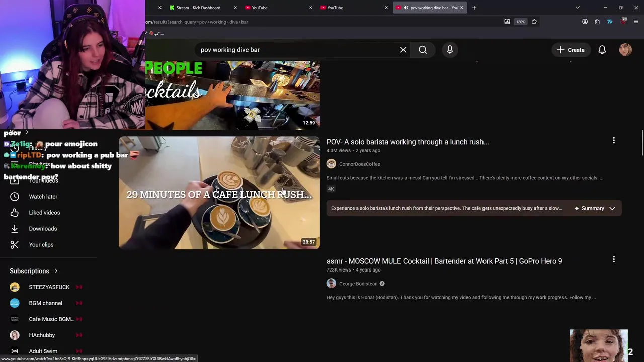
Task: Click the Watch later clock icon
Action: point(15,197)
